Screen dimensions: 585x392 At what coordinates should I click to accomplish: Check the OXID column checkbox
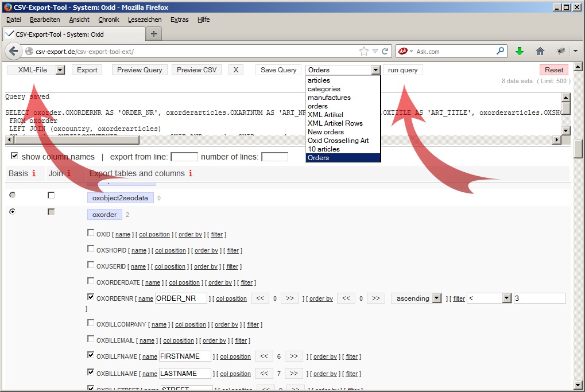91,233
